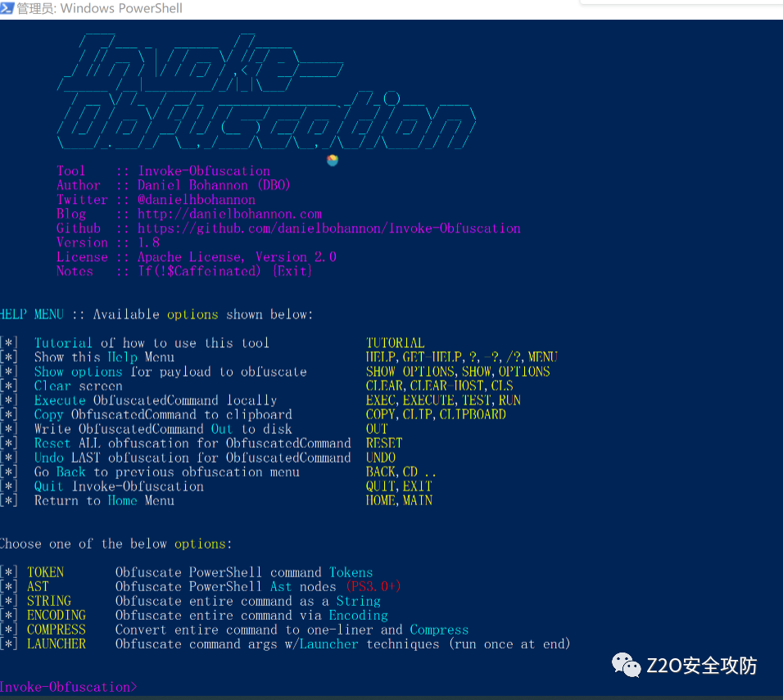Screen dimensions: 783x700
Task: Click the red (PS3.0+) note
Action: pos(373,587)
